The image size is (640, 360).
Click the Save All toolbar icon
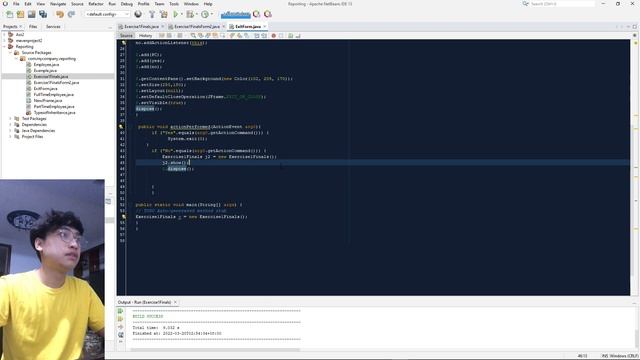click(x=43, y=14)
